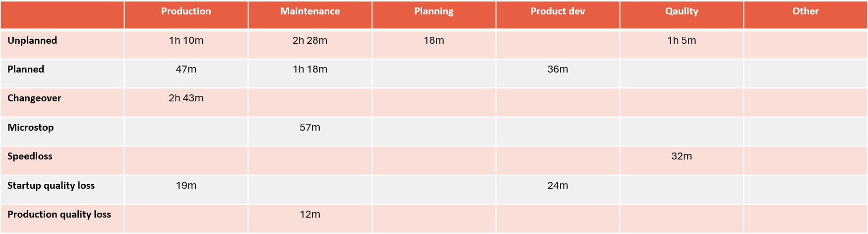Click the 2h 28m Maintenance cell

coord(310,41)
